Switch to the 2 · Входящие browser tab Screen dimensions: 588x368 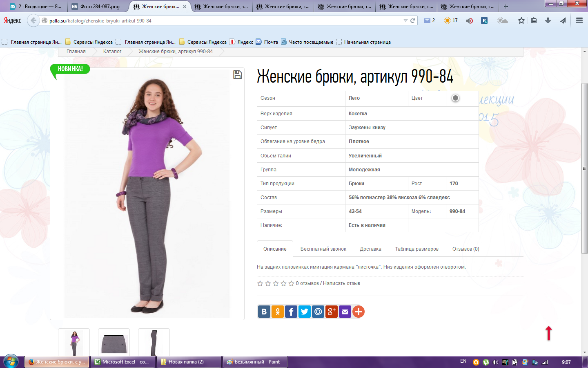36,7
